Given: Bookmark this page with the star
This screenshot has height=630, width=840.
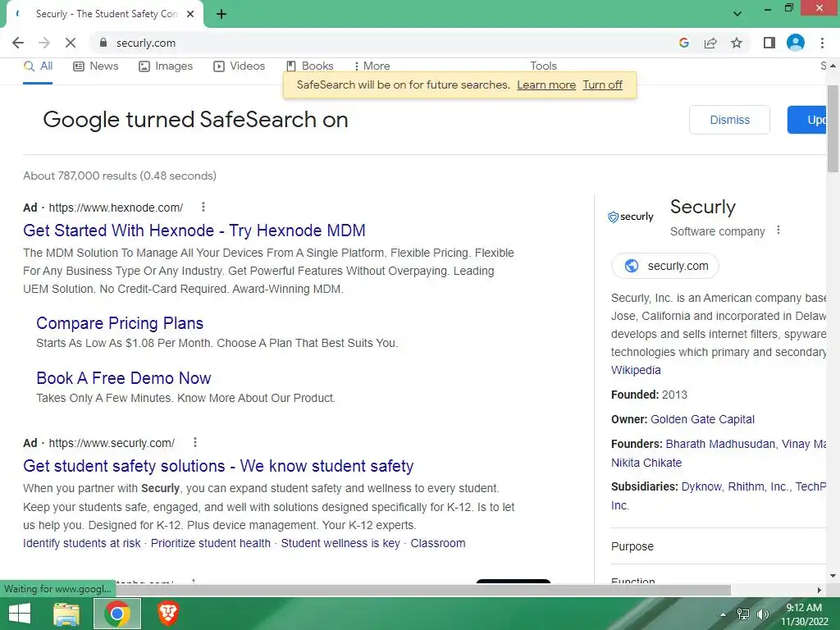Looking at the screenshot, I should coord(737,43).
